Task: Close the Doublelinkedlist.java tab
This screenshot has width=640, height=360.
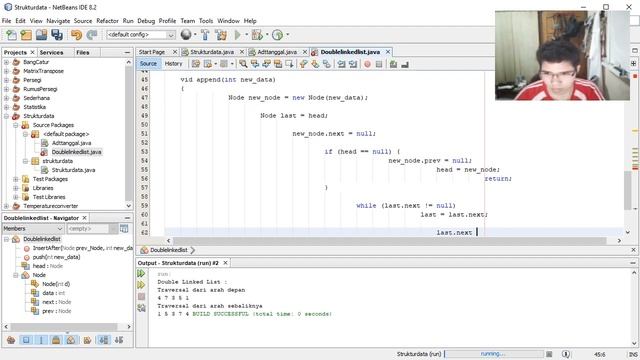Action: pos(388,52)
